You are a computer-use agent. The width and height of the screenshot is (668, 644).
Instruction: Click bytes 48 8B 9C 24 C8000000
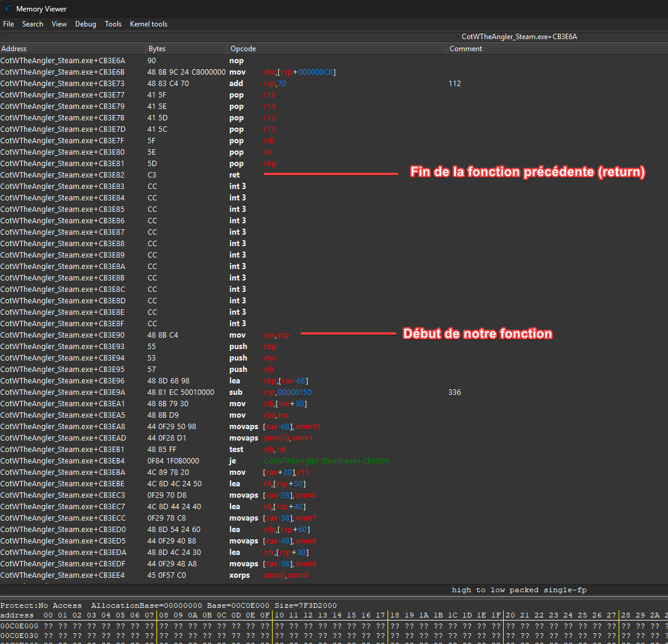(186, 72)
